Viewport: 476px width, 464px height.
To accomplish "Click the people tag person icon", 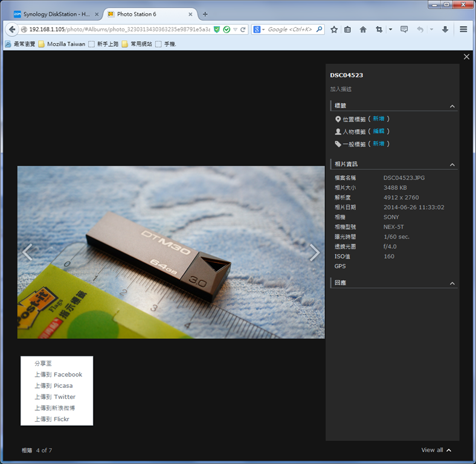I will click(x=338, y=132).
